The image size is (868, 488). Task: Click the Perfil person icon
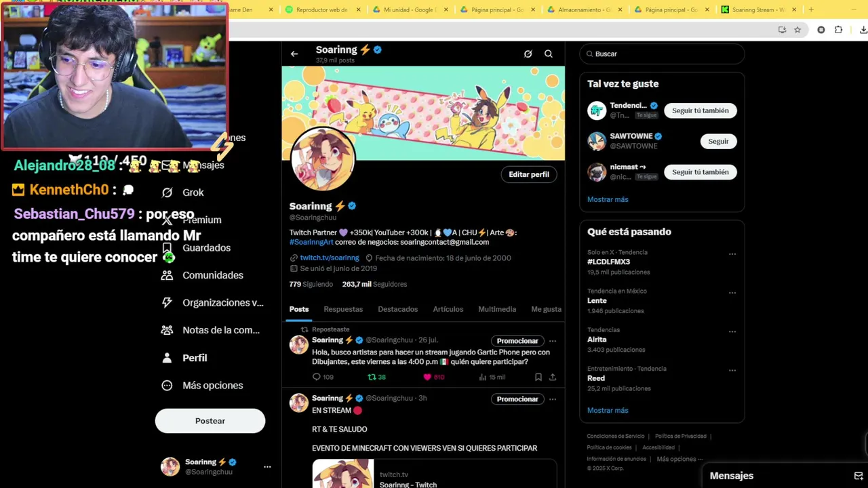tap(167, 358)
